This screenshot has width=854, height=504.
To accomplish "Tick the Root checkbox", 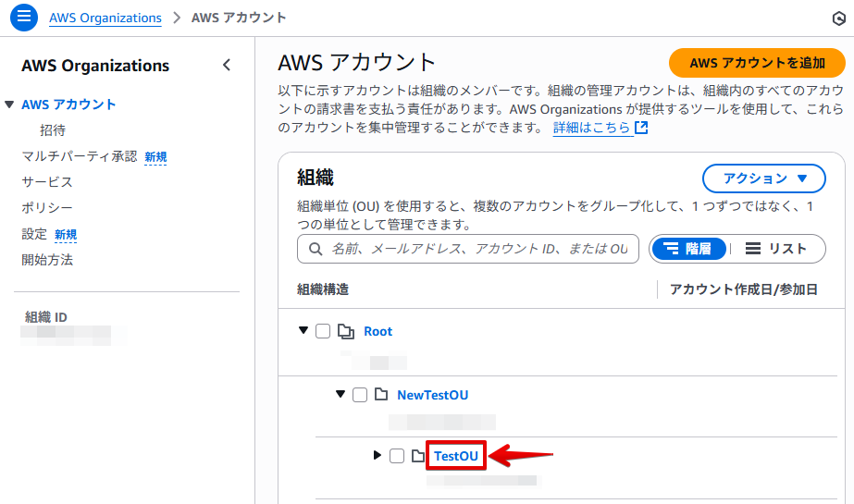I will point(323,331).
